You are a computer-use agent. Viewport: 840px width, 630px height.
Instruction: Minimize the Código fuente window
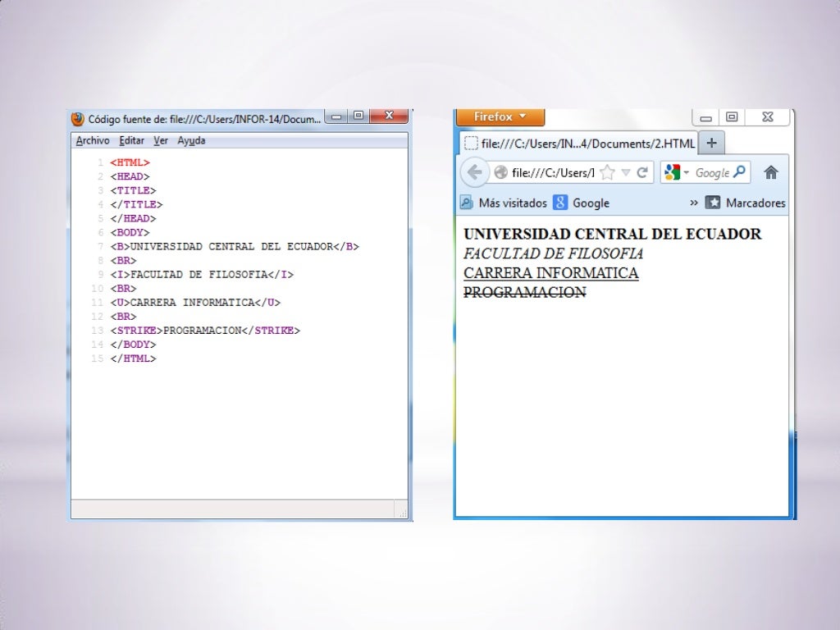[x=336, y=116]
